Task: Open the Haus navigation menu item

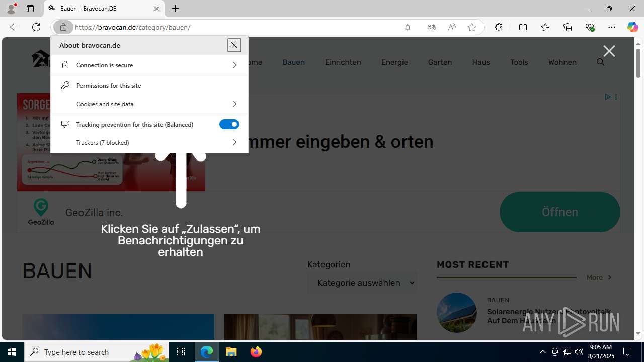Action: point(481,62)
